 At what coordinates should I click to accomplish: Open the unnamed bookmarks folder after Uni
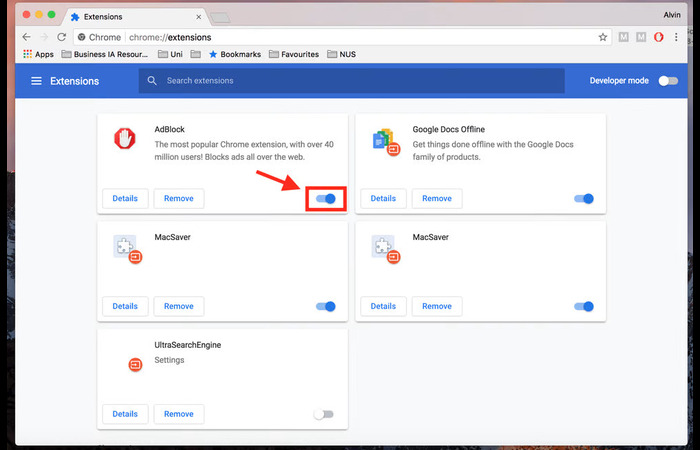click(196, 54)
